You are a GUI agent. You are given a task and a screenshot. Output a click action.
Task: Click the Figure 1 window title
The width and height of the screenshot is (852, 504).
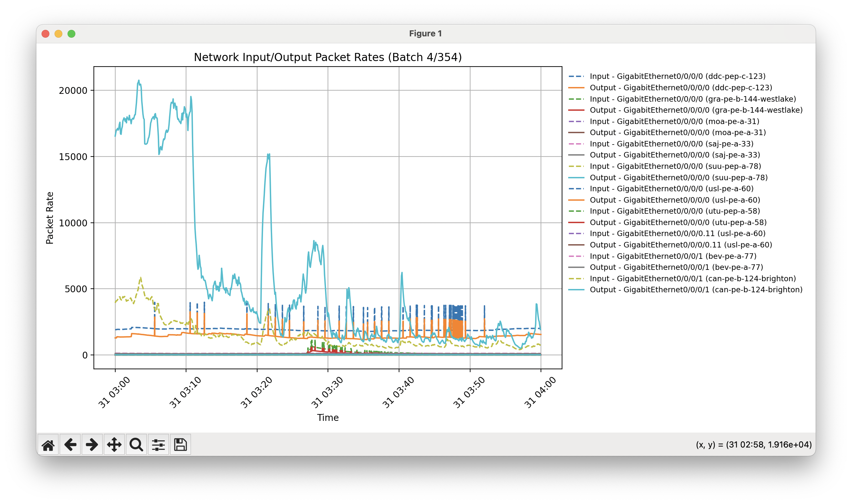pyautogui.click(x=425, y=34)
